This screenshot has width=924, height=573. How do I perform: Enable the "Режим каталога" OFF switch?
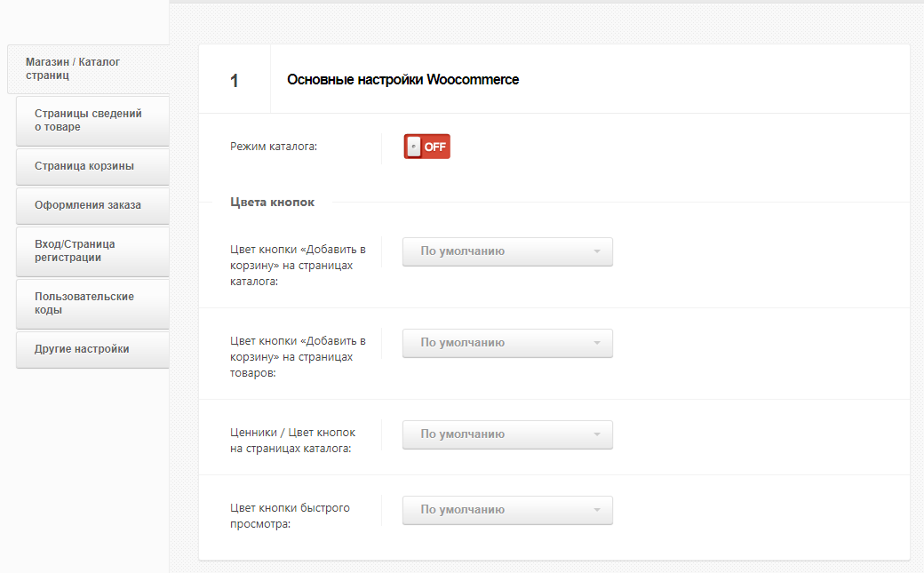427,147
